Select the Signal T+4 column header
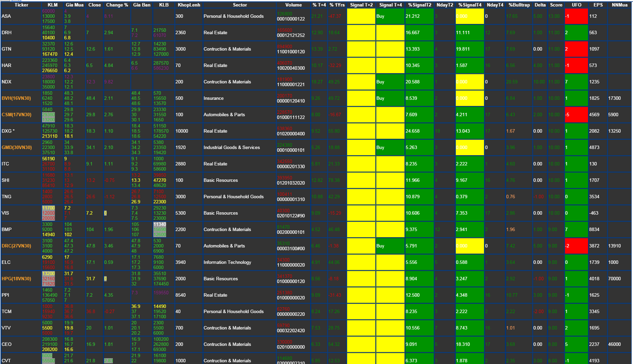This screenshot has height=364, width=633. [x=390, y=5]
